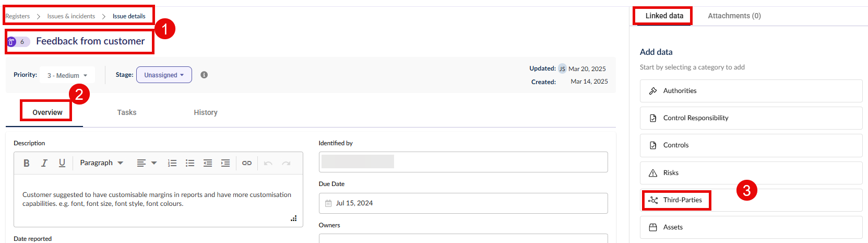Image resolution: width=868 pixels, height=243 pixels.
Task: Insert a bulleted list in description
Action: (x=190, y=163)
